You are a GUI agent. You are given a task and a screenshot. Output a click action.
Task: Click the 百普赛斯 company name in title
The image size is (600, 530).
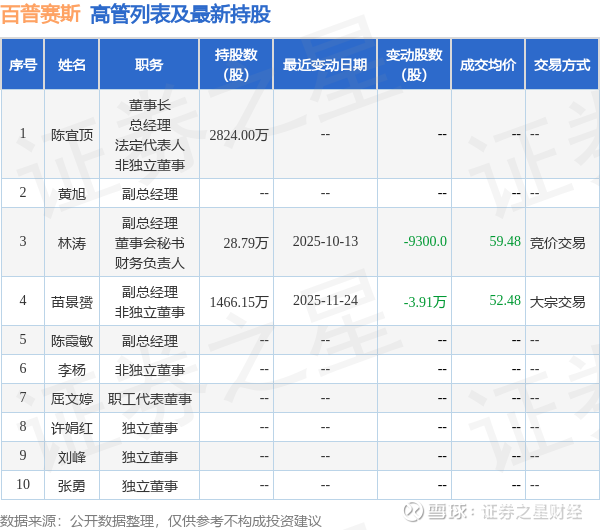[41, 14]
